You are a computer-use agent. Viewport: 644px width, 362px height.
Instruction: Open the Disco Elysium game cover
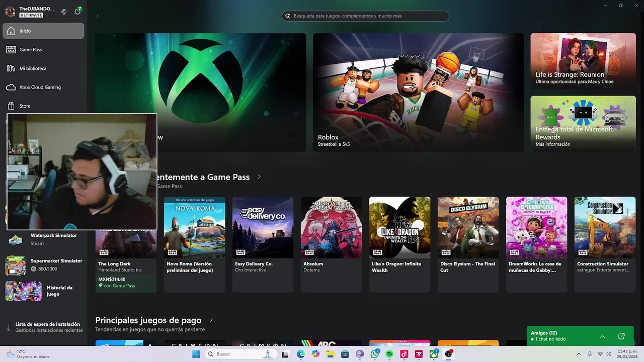468,227
